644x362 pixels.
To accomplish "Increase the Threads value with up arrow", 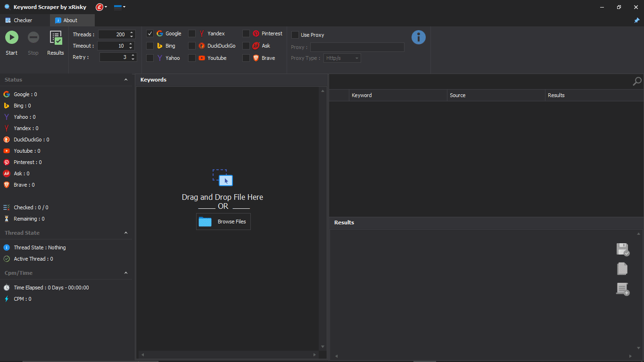I will tap(132, 33).
